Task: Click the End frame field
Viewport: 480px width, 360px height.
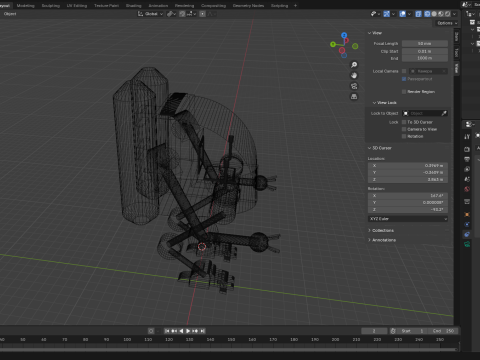Action: (x=443, y=331)
